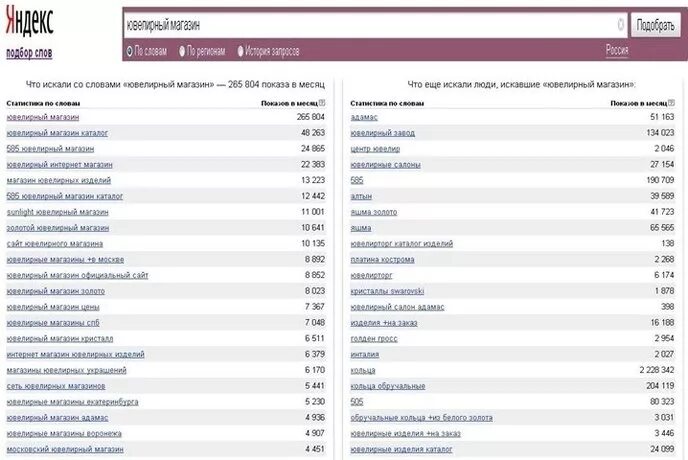Open the 'Россия' region selector
688x460 pixels.
click(x=616, y=50)
